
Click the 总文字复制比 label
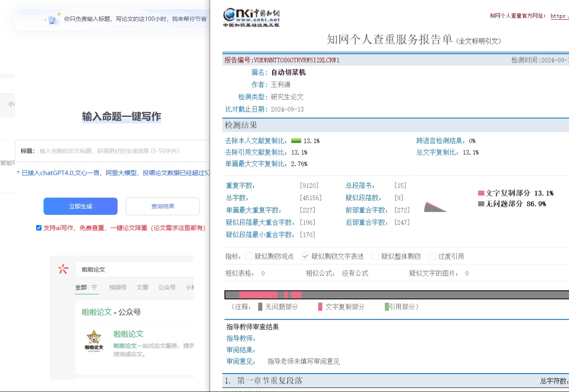[x=437, y=152]
